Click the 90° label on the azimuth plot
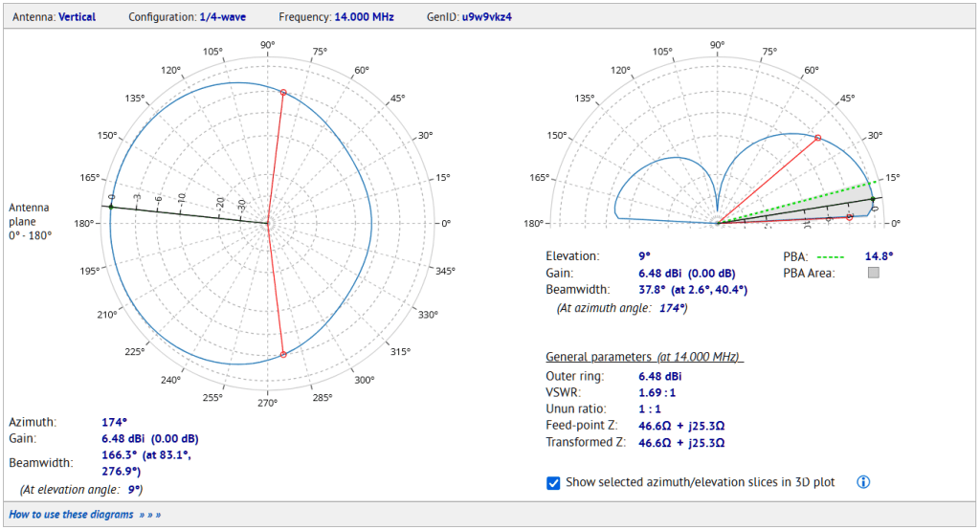 tap(268, 45)
